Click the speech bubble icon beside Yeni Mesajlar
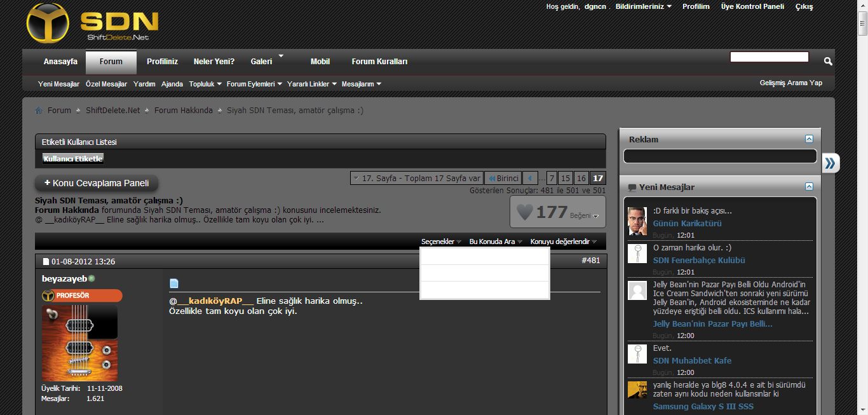Viewport: 868px width, 415px height. coord(632,187)
